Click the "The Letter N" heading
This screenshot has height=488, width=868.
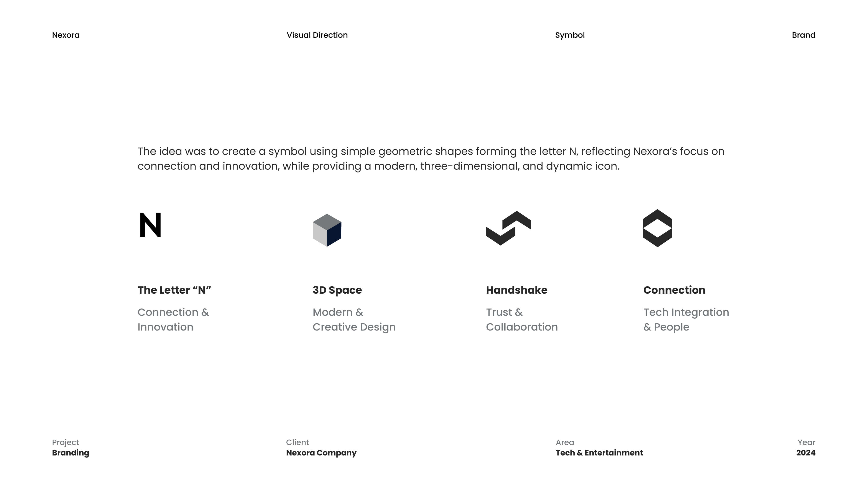pyautogui.click(x=174, y=290)
